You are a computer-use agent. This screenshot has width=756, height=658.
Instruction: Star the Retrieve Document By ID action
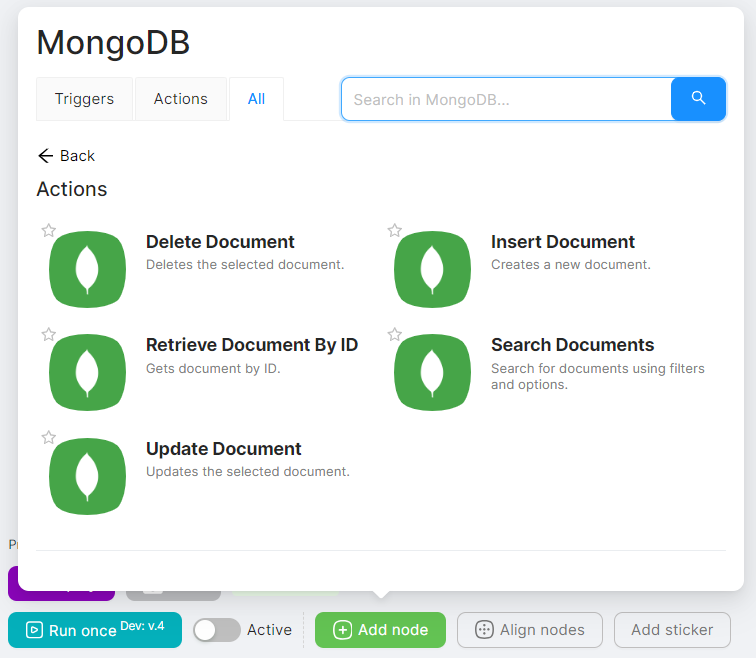pyautogui.click(x=49, y=334)
